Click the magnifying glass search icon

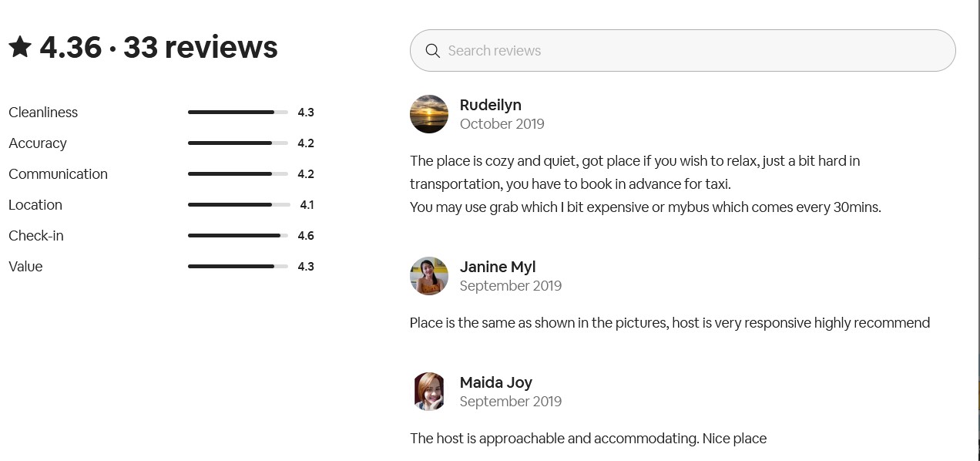click(x=433, y=51)
